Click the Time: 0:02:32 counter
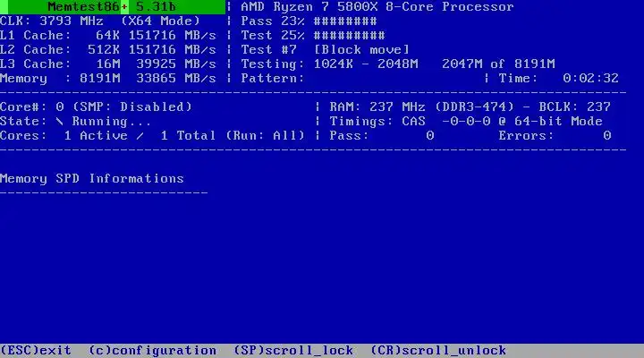Viewport: 644px width, 358px height. pos(558,78)
